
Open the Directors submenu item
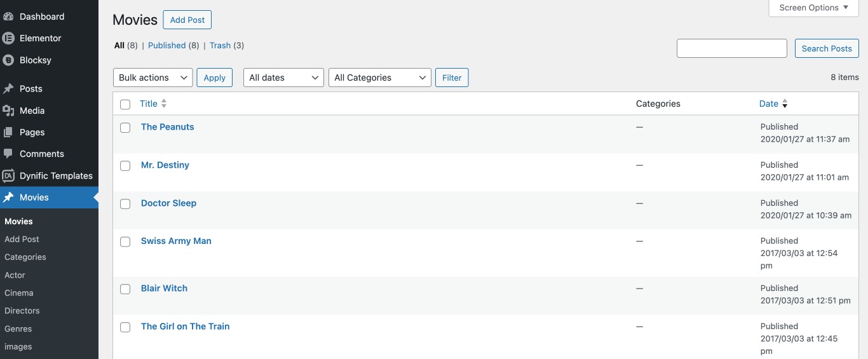(x=22, y=311)
